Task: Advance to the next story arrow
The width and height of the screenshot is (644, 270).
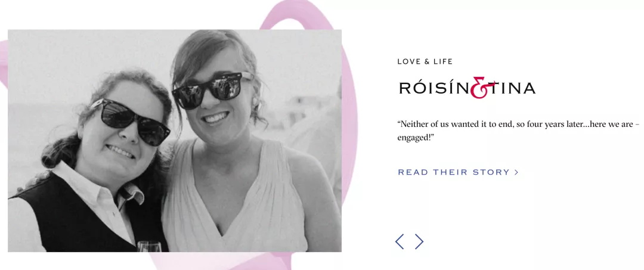Action: click(419, 241)
